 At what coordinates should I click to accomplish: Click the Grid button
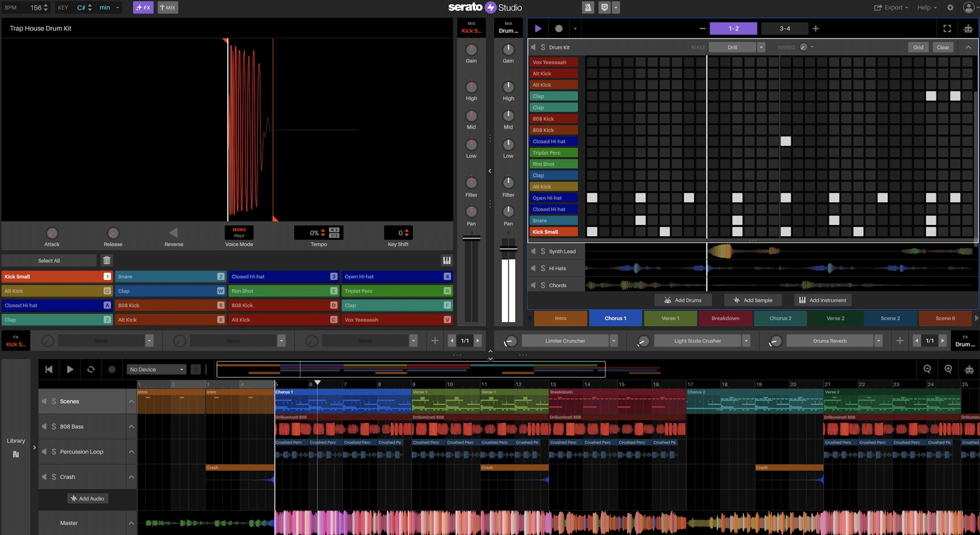tap(918, 47)
